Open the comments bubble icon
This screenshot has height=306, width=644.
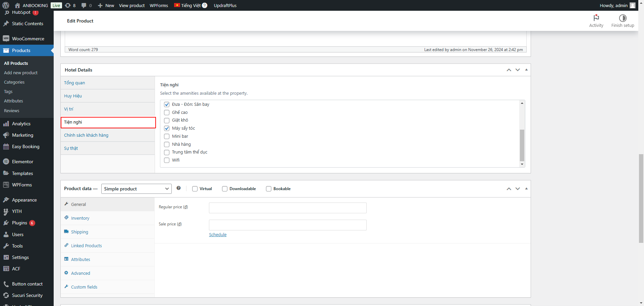coord(84,5)
